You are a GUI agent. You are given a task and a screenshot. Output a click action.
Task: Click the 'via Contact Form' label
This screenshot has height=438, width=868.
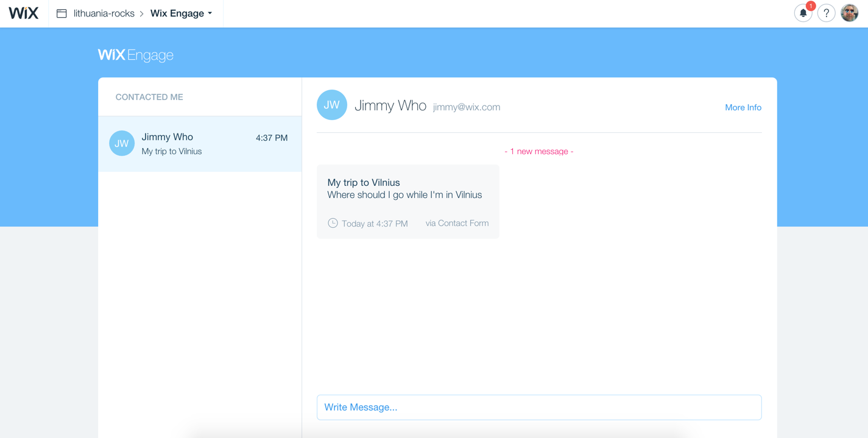click(x=457, y=223)
